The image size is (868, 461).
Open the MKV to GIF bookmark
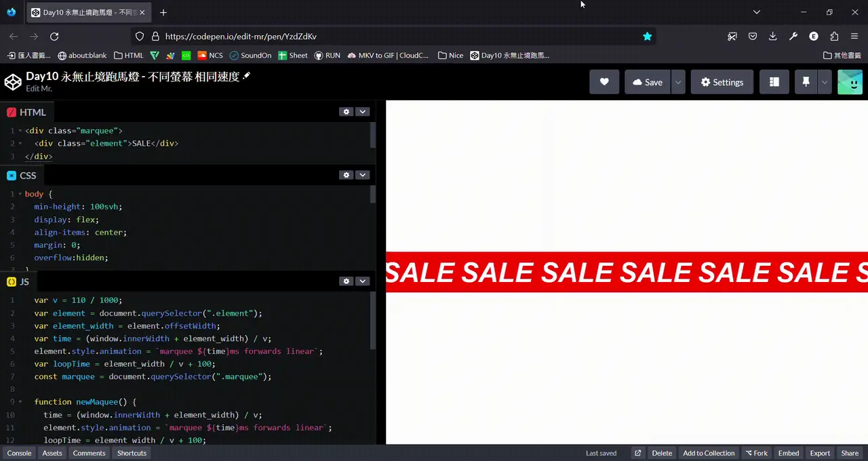point(388,56)
